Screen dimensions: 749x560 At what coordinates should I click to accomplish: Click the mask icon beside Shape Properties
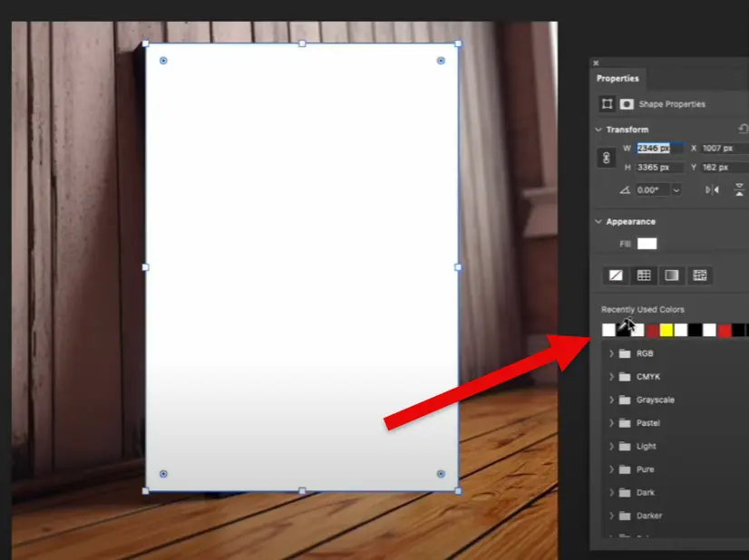pos(627,104)
